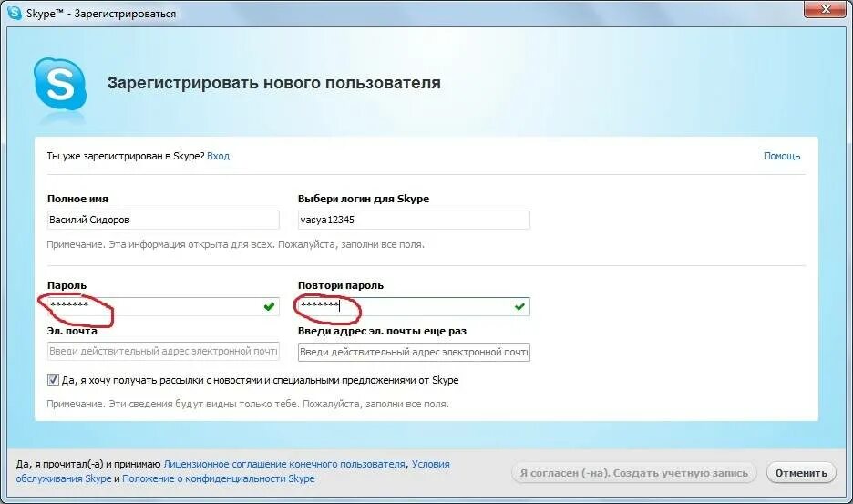Focus the Пароль password field
The image size is (853, 504).
(163, 306)
